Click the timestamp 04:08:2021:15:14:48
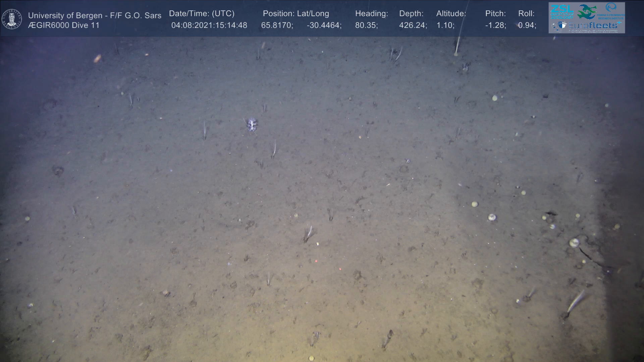This screenshot has height=362, width=644. [x=209, y=25]
